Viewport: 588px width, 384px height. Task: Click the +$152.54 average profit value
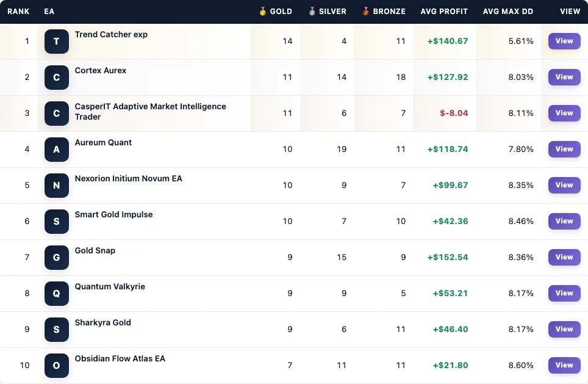(448, 258)
